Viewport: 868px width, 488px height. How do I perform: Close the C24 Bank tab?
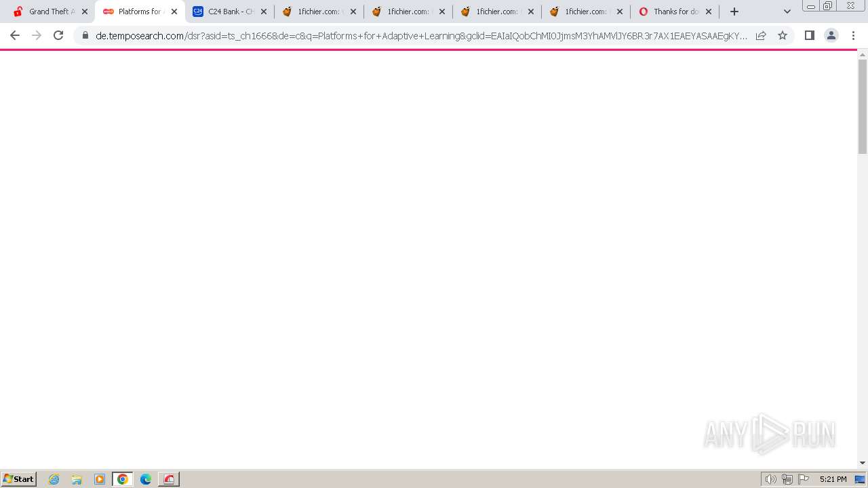point(264,12)
